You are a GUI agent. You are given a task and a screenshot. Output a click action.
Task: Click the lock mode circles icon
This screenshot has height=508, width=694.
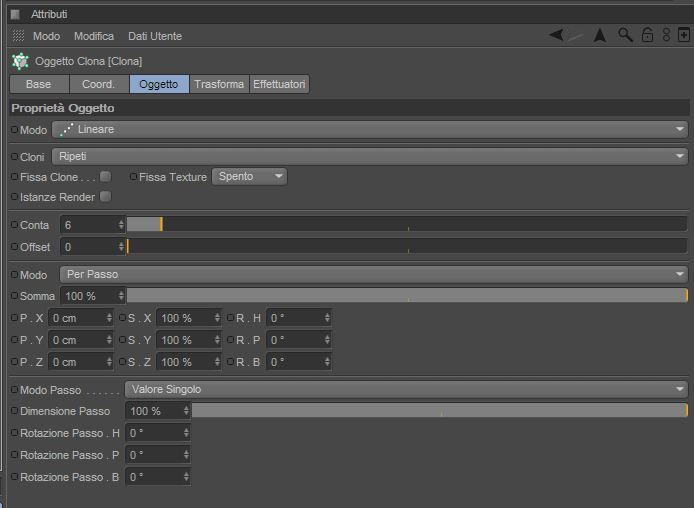[x=666, y=35]
